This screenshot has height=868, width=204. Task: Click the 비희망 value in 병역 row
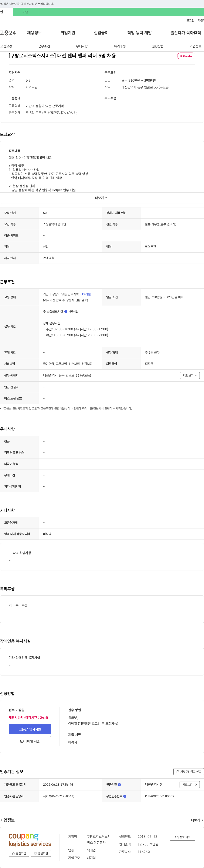pos(47,534)
